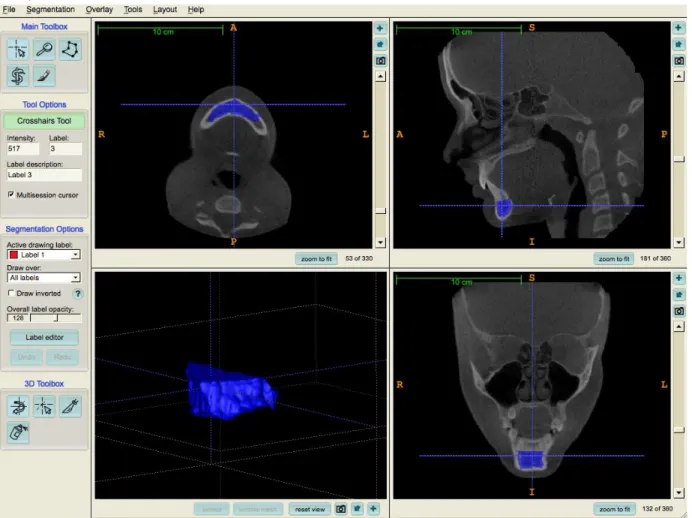Select the Crosshairs tool in Main Toolbox

click(18, 49)
